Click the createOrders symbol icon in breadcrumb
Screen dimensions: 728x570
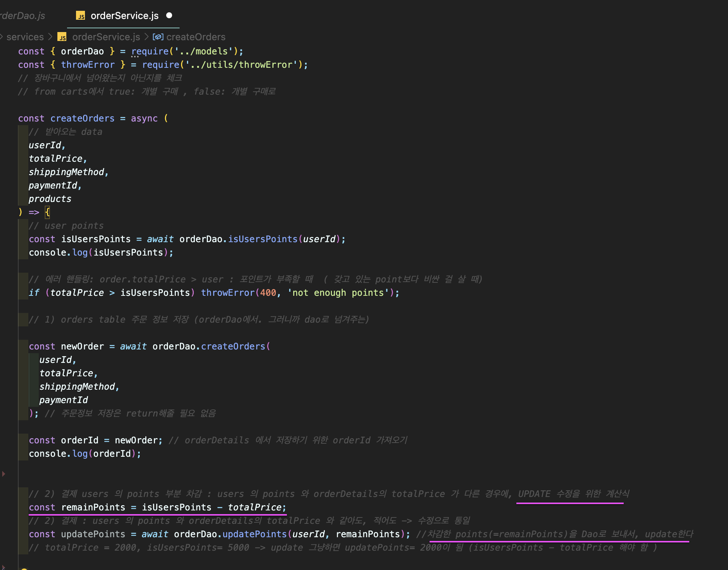[x=158, y=37]
